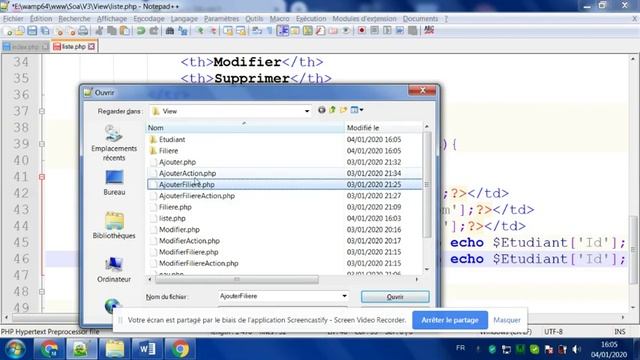
Task: Click Arrêter le partage button
Action: [450, 320]
